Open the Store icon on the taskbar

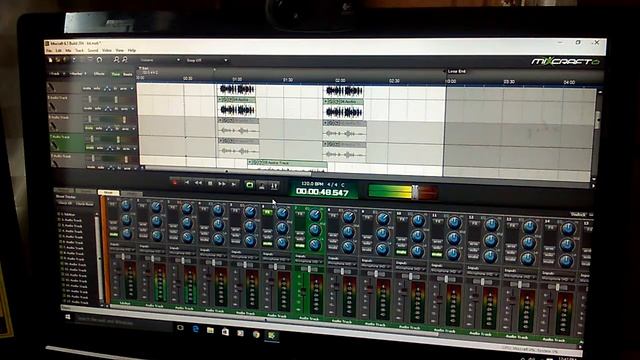pyautogui.click(x=225, y=332)
